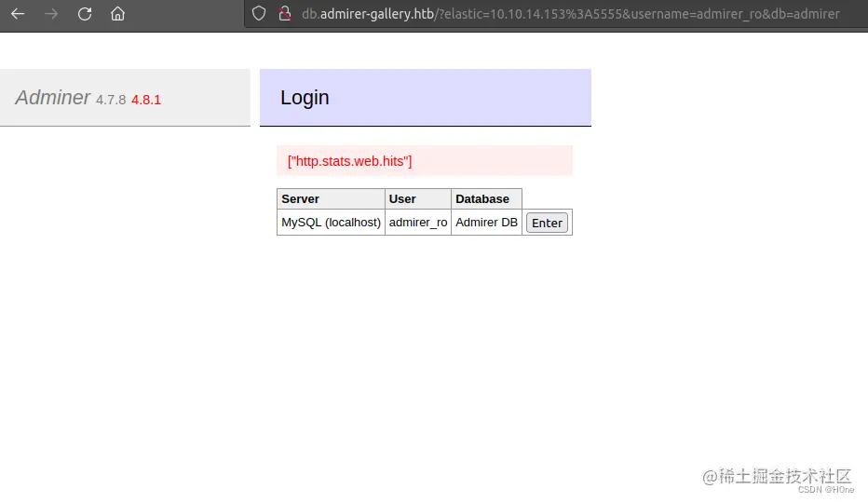The width and height of the screenshot is (868, 502).
Task: Open the browser home page icon
Action: point(117,14)
